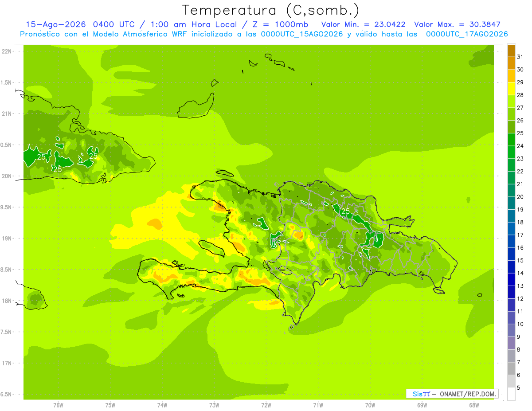Click the "25" contour label over Dominican Republic
532x411 pixels.
click(x=345, y=211)
